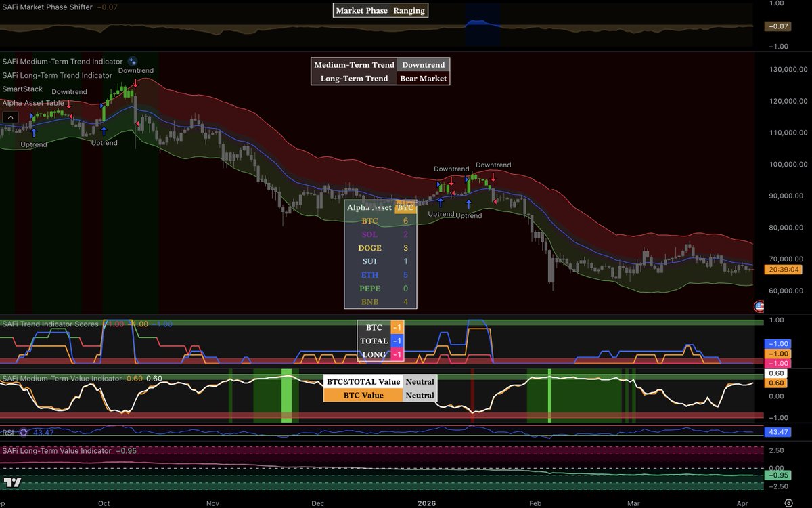Click the SOL row in Alpha Asset table
Screen dimensions: 812x508
click(x=381, y=234)
